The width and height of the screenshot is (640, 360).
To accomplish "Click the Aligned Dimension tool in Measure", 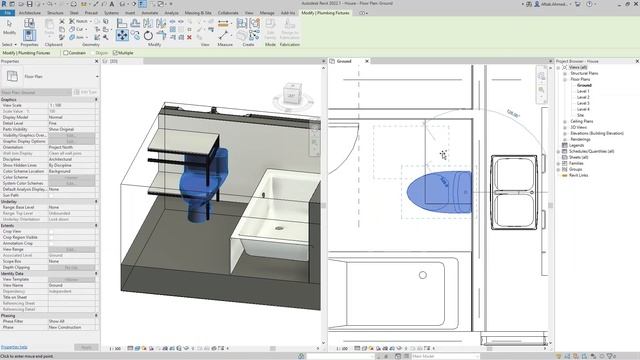I will tap(223, 24).
